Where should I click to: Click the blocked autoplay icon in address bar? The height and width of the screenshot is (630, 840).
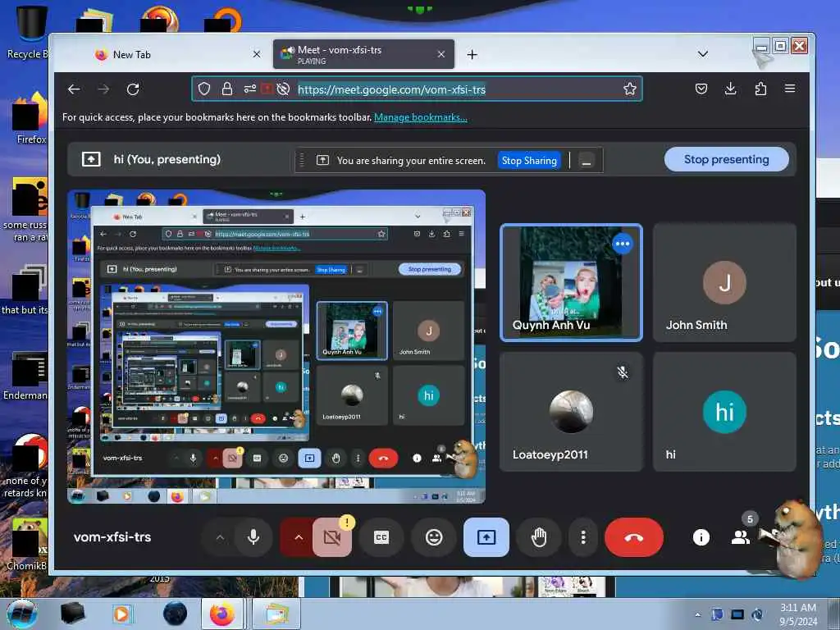pos(283,89)
